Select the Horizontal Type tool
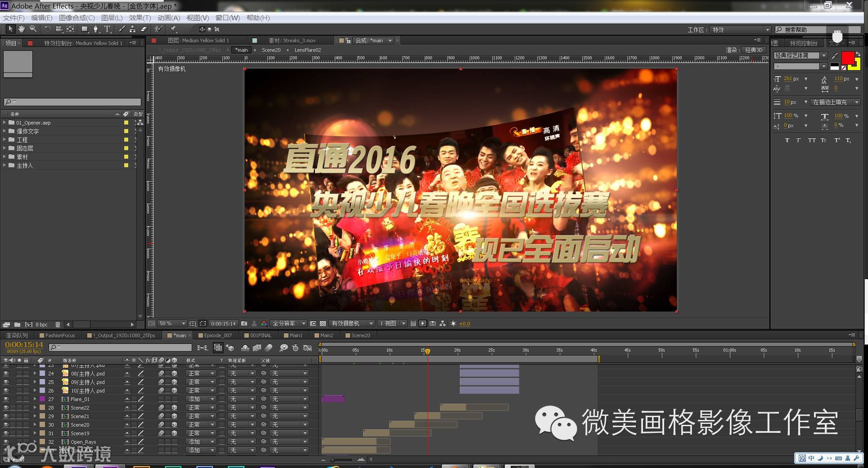868x468 pixels. (x=108, y=29)
